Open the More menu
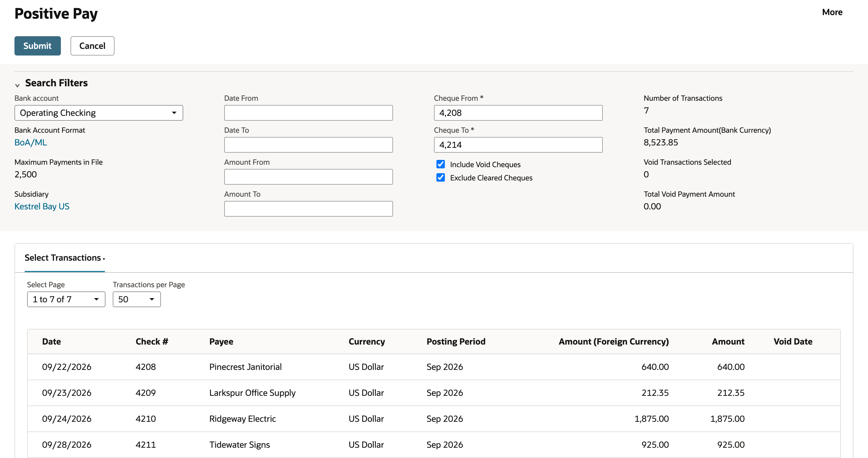The image size is (868, 458). (x=832, y=12)
